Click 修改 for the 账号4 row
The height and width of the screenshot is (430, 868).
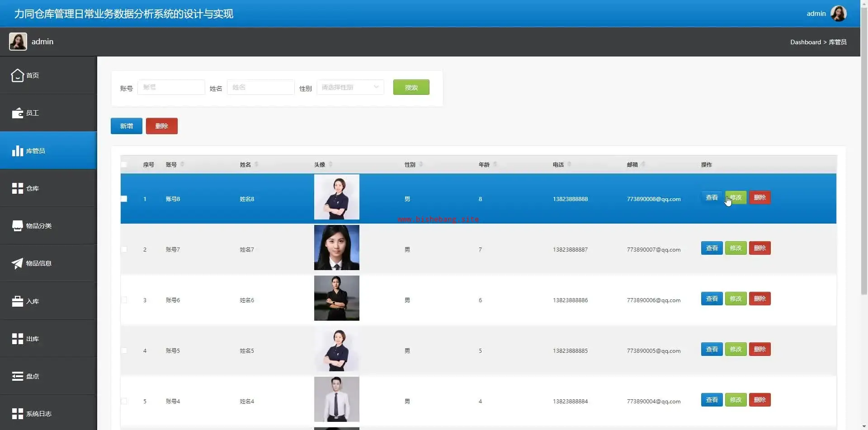(x=736, y=400)
